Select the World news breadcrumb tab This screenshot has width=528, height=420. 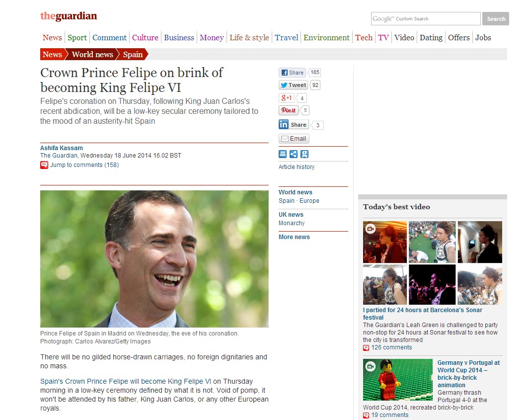[x=92, y=54]
